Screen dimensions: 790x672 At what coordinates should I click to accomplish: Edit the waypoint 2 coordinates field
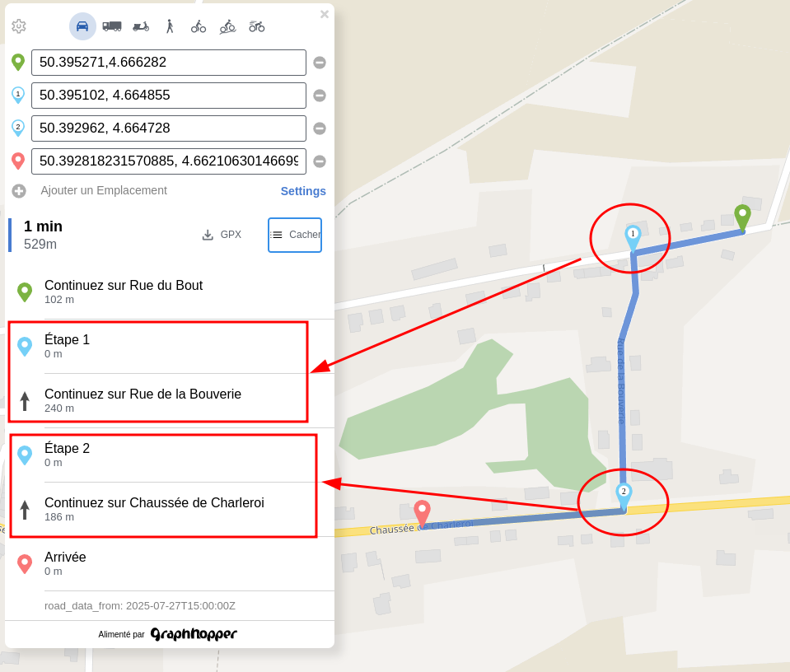tap(168, 128)
